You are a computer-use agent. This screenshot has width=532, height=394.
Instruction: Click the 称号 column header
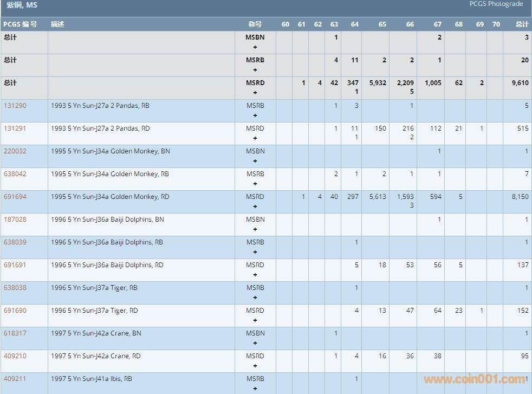(x=255, y=24)
